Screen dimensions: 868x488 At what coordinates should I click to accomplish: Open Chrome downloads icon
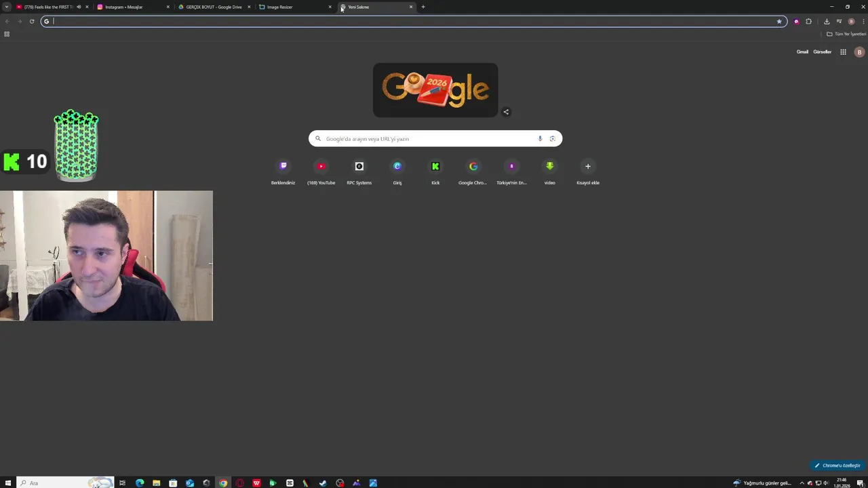tap(827, 22)
